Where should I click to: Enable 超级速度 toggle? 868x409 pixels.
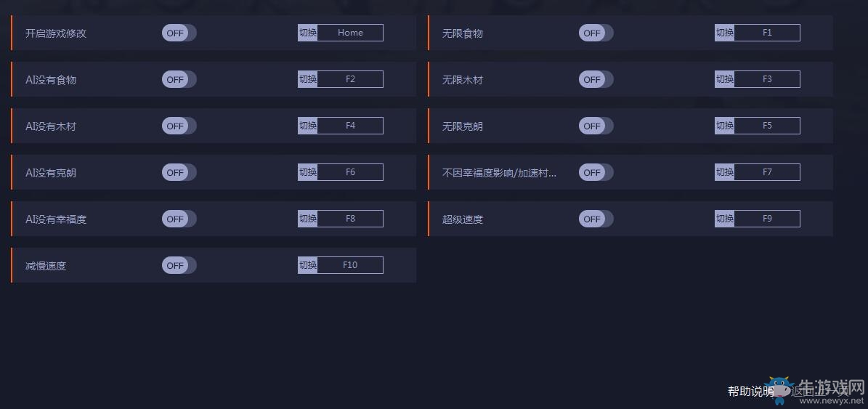(x=596, y=219)
